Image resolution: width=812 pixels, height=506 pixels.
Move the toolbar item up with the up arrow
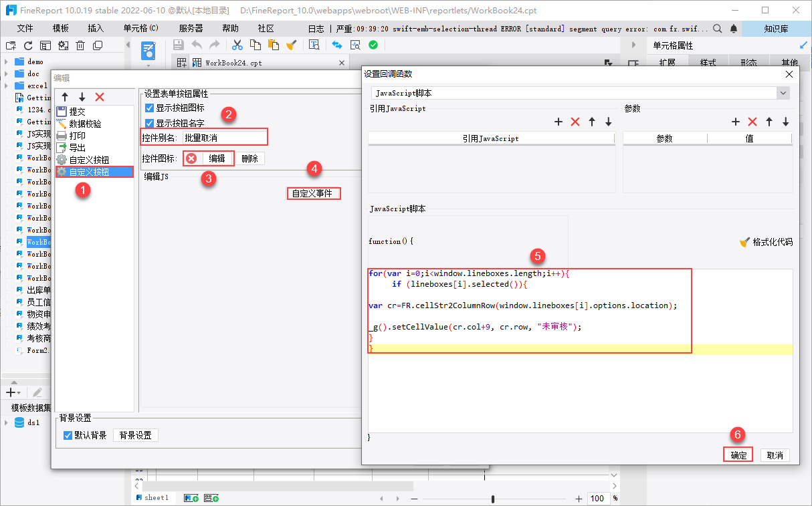click(65, 97)
